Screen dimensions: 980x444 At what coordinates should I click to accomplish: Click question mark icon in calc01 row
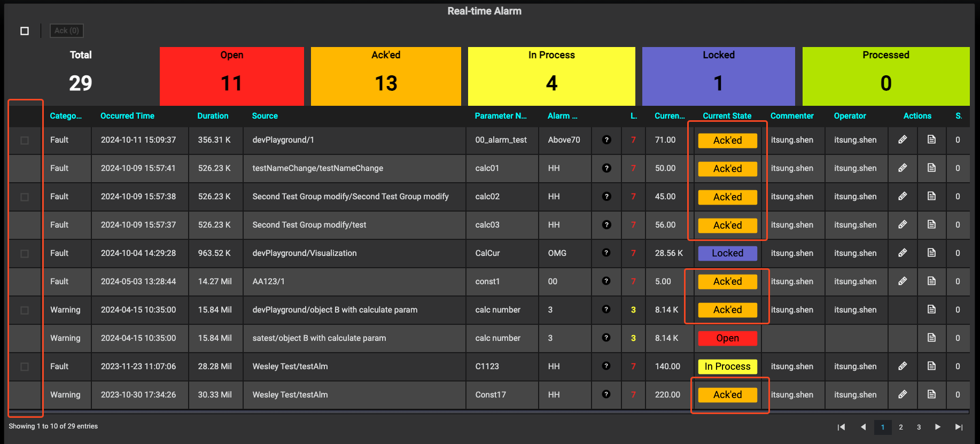click(x=606, y=168)
